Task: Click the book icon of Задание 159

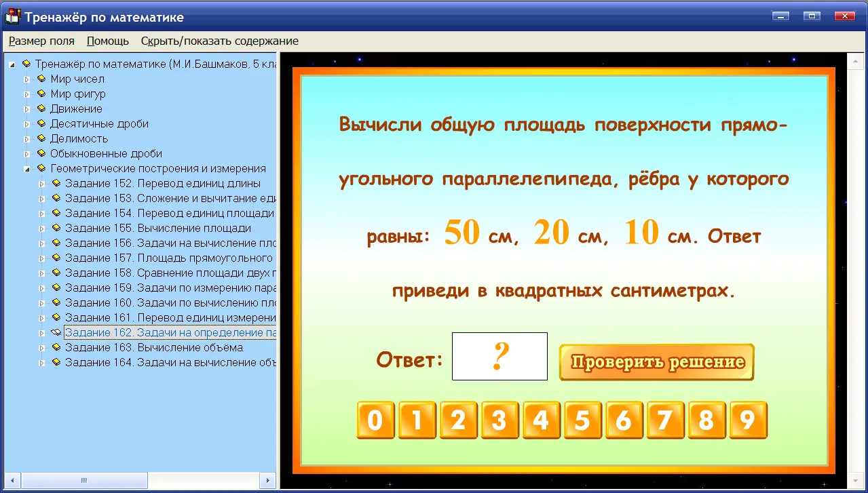Action: pyautogui.click(x=56, y=288)
